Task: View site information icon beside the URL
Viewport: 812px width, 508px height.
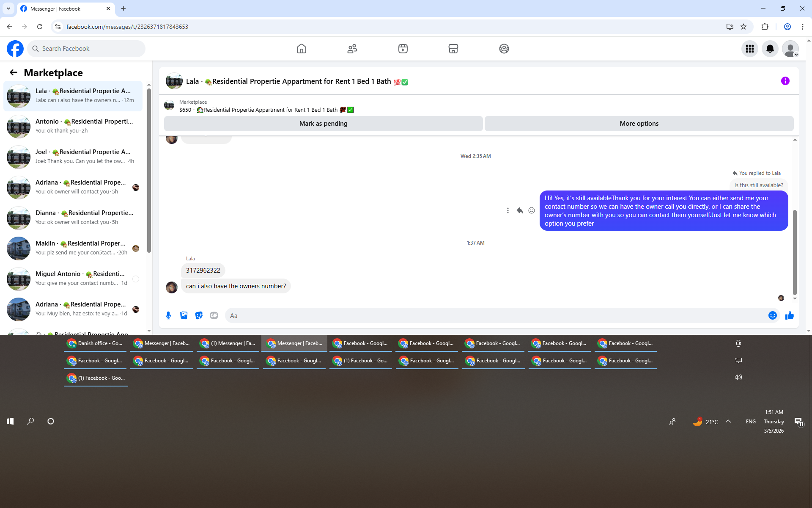Action: tap(58, 27)
